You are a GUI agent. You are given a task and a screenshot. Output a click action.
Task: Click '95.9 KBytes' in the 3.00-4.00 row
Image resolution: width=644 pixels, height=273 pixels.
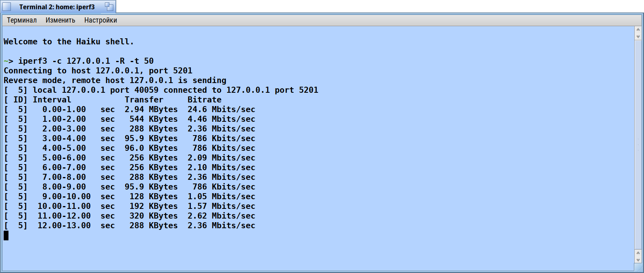151,138
